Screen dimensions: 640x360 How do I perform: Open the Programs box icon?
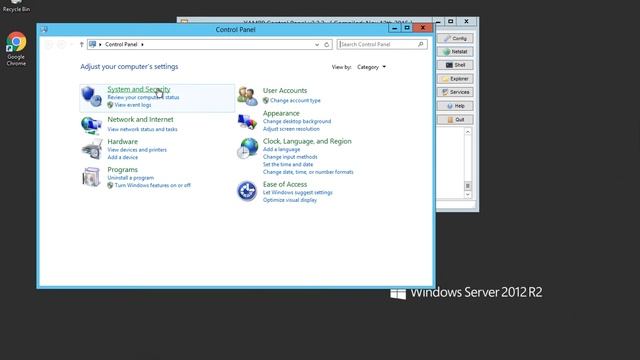click(x=91, y=177)
